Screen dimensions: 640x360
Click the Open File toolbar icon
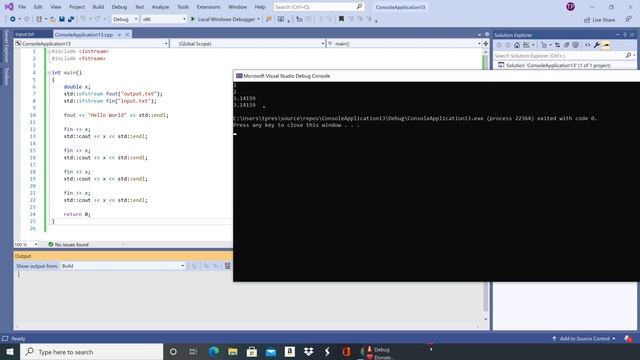pos(53,19)
